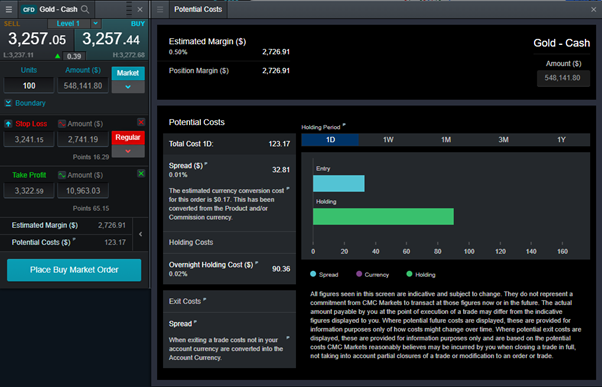Viewport: 602px width, 387px height.
Task: Click the SELL price 3,257.05
Action: coord(37,39)
